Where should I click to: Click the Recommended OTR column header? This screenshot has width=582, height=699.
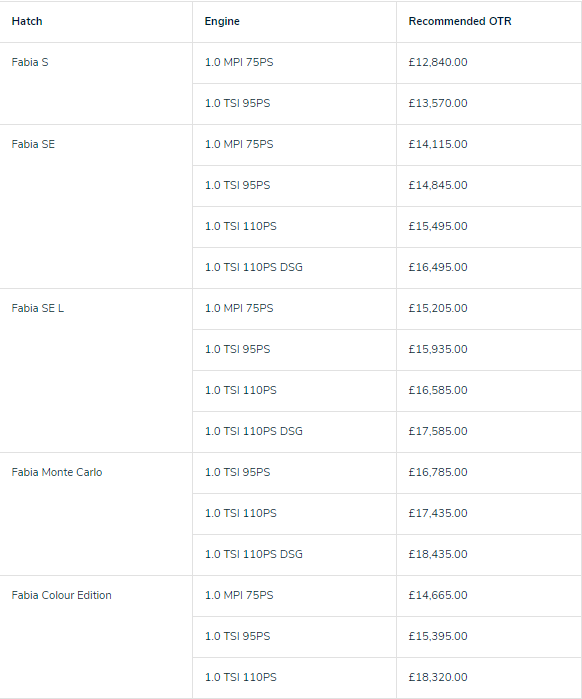pyautogui.click(x=460, y=21)
